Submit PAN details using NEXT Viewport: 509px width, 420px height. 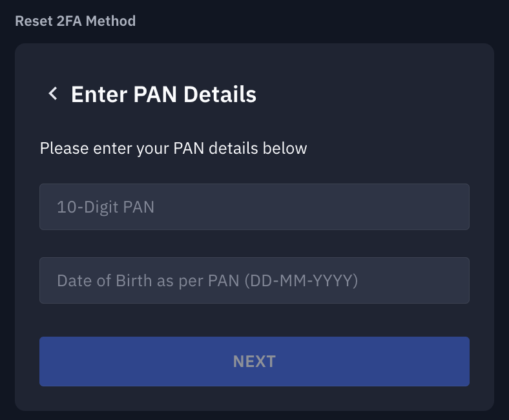(x=254, y=361)
